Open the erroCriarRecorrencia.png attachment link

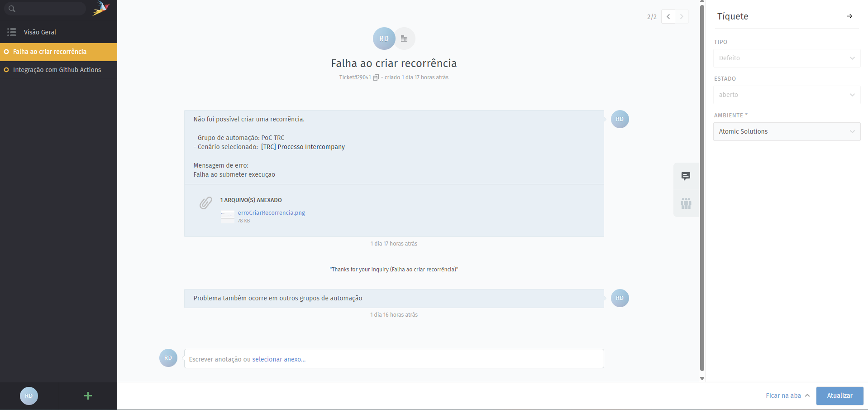pos(271,213)
